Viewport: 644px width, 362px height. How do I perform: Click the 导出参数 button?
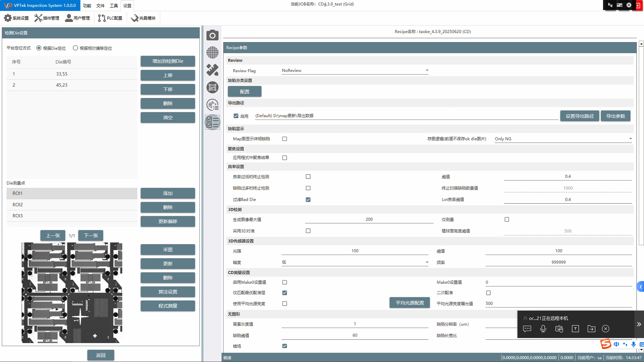pyautogui.click(x=615, y=116)
